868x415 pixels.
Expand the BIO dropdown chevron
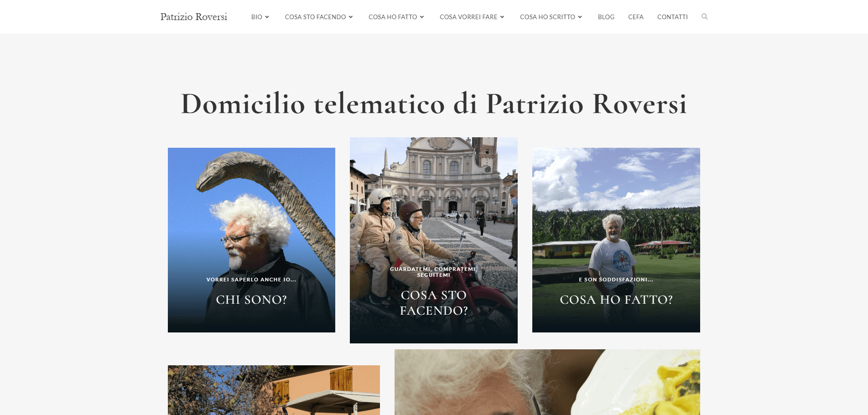pos(267,17)
